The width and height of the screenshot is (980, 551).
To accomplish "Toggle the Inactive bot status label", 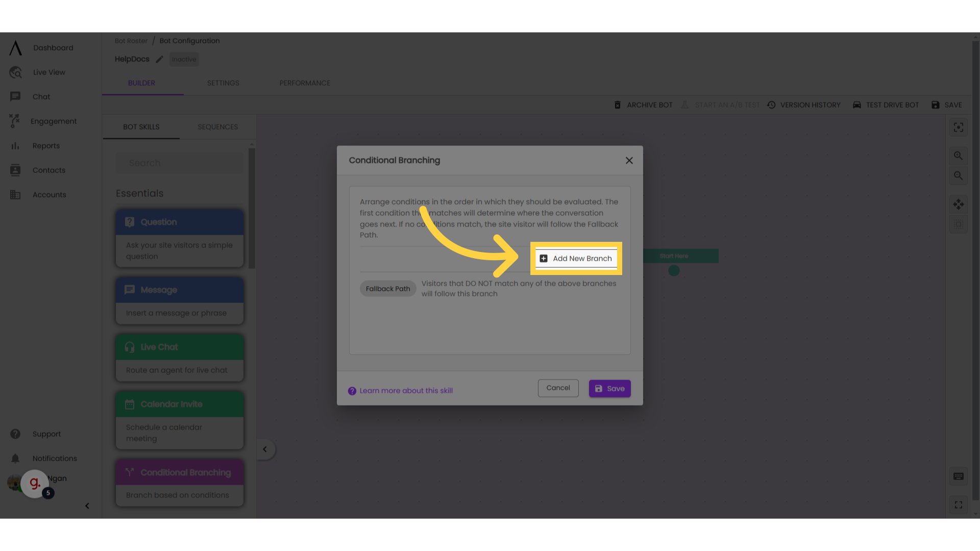I will click(184, 59).
